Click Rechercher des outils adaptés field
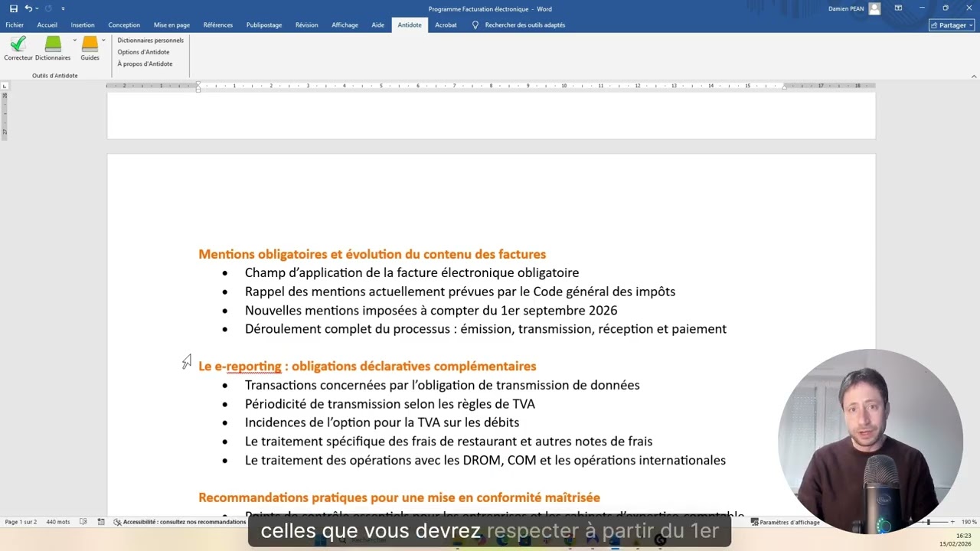This screenshot has width=980, height=551. coord(525,24)
